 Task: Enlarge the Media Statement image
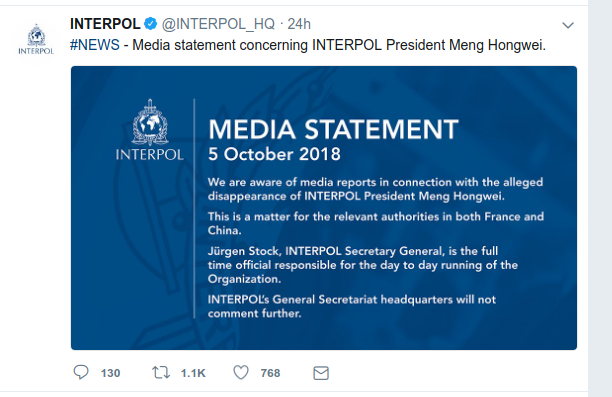tap(324, 208)
